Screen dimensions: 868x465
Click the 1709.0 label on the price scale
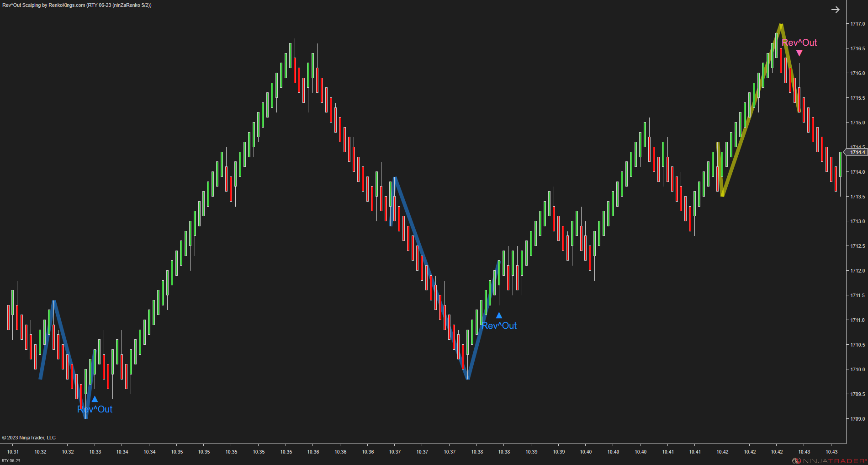pyautogui.click(x=858, y=419)
